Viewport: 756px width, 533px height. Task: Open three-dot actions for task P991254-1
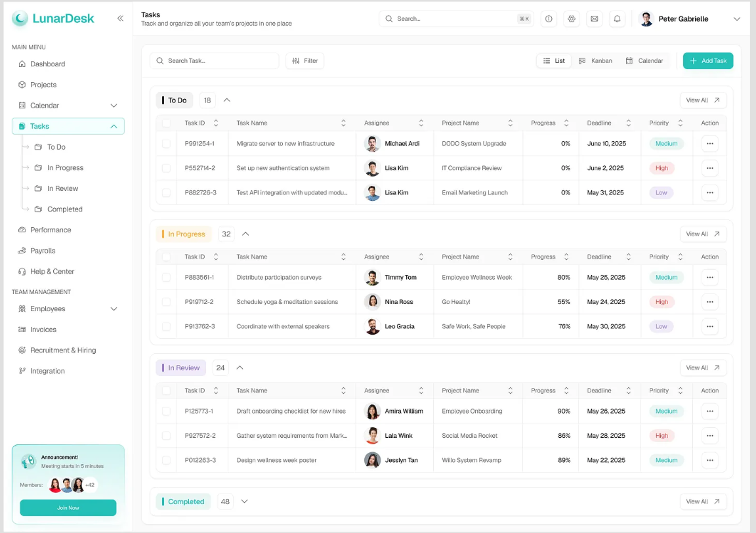click(709, 143)
